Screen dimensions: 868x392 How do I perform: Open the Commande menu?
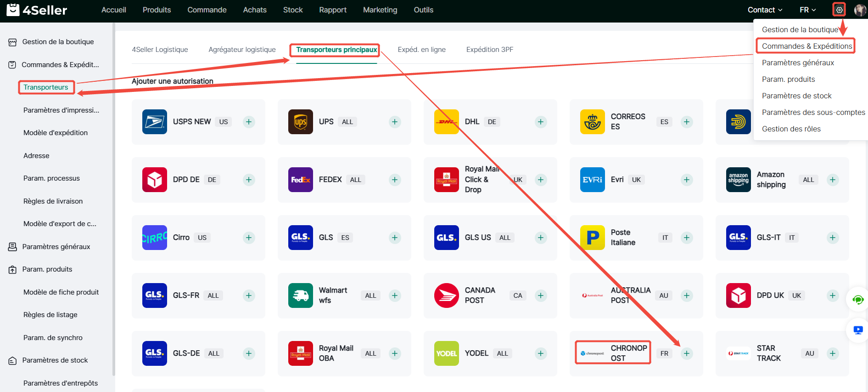tap(207, 10)
